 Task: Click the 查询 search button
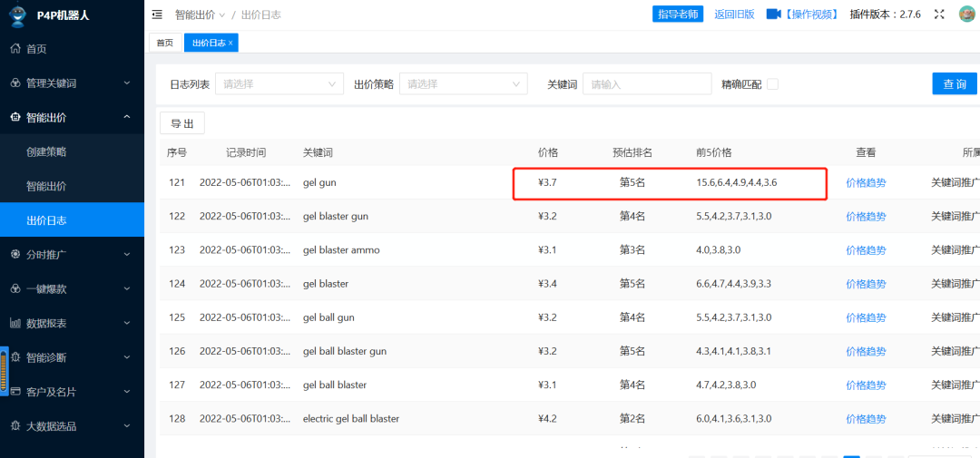(955, 83)
